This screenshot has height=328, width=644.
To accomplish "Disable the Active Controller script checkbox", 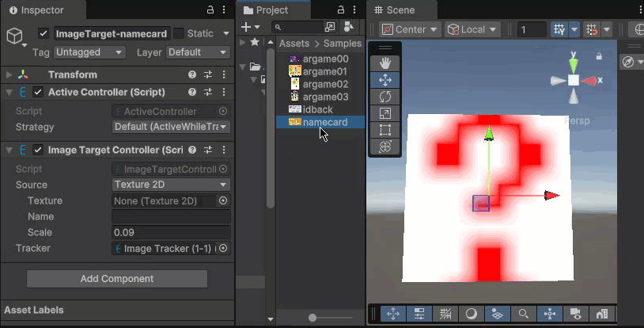I will pos(38,92).
